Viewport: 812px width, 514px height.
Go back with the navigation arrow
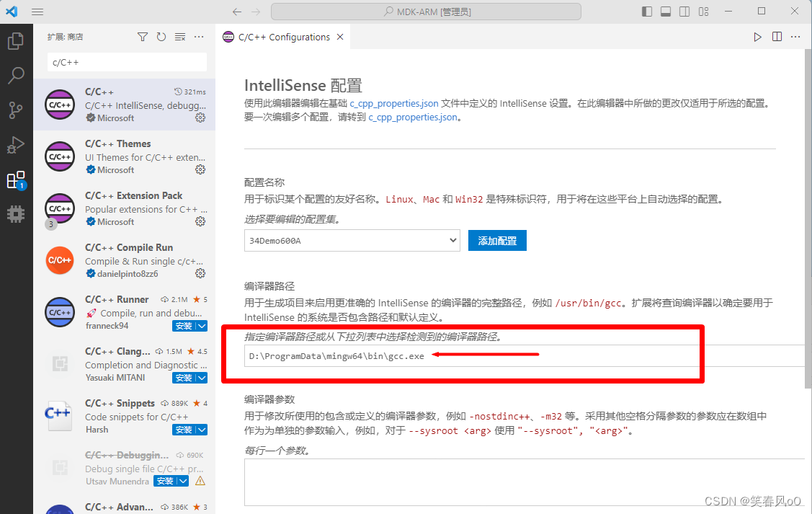(237, 12)
